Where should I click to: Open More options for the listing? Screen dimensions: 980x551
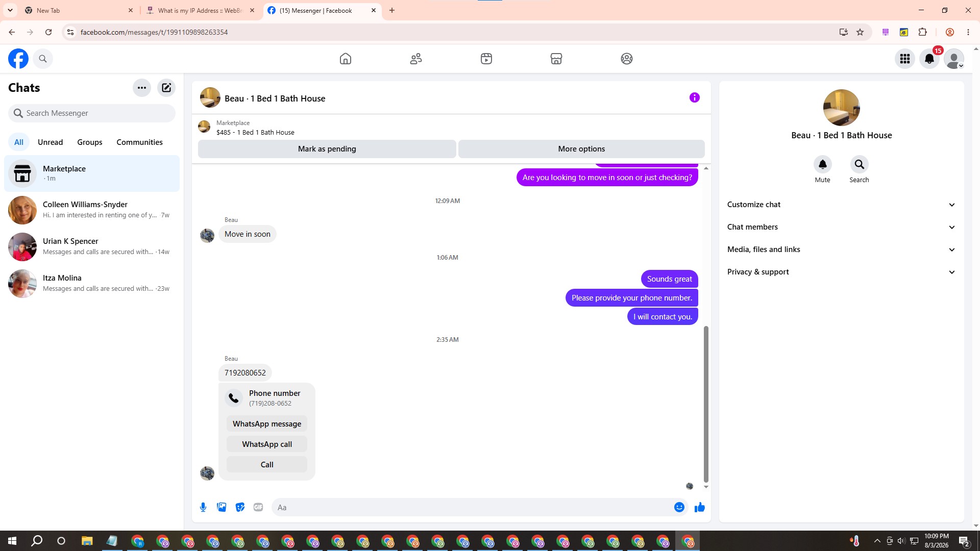pyautogui.click(x=581, y=149)
